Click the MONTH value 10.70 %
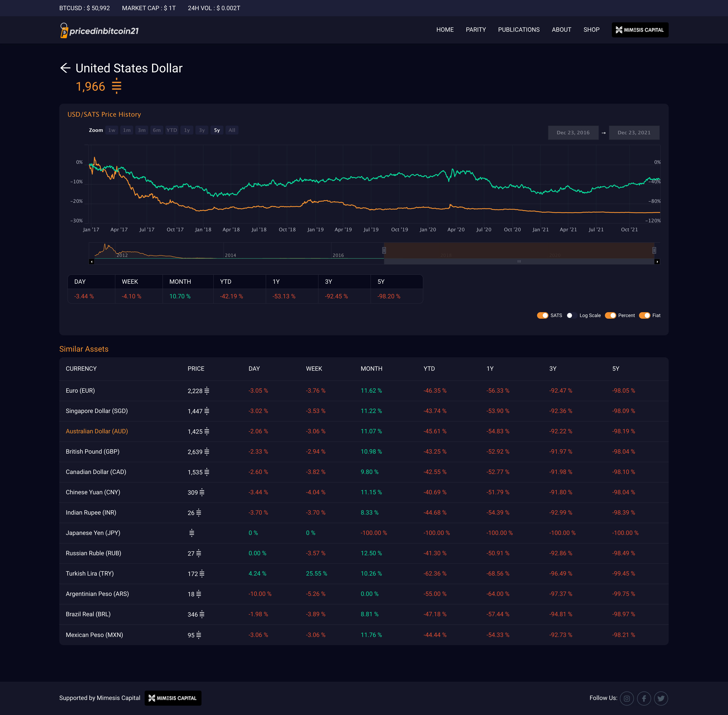This screenshot has height=715, width=728. pos(180,296)
